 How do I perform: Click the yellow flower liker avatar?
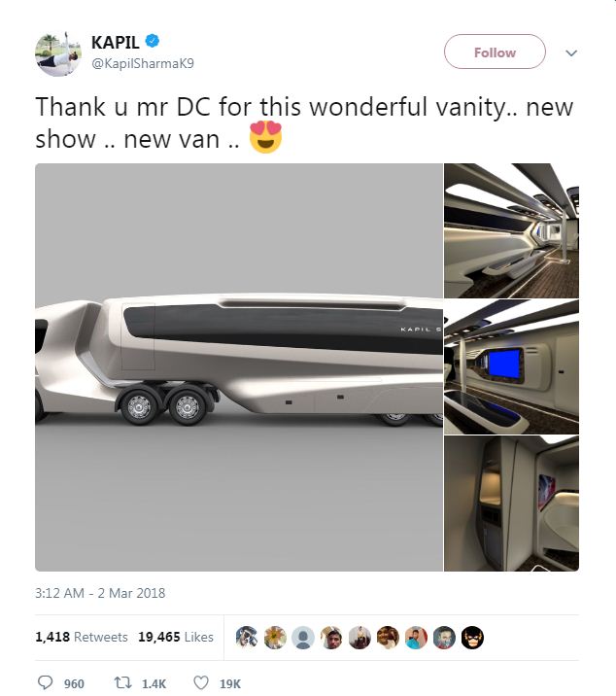[x=275, y=638]
